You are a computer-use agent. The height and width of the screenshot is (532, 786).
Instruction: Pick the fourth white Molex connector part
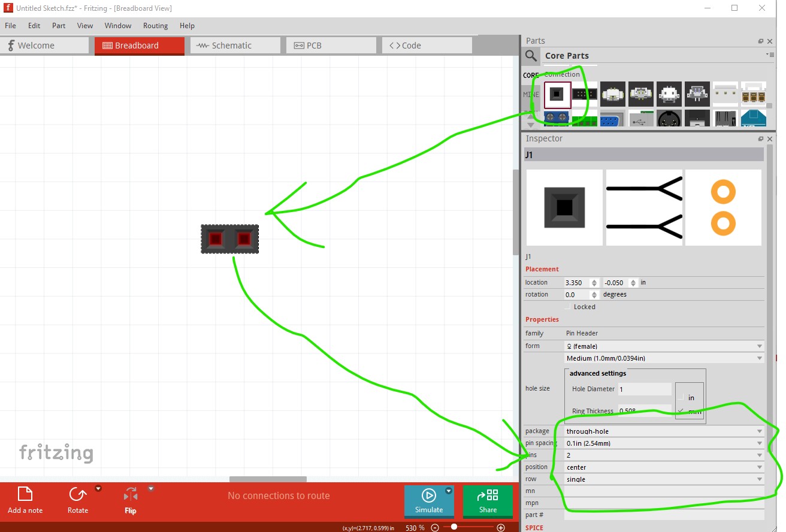point(641,94)
